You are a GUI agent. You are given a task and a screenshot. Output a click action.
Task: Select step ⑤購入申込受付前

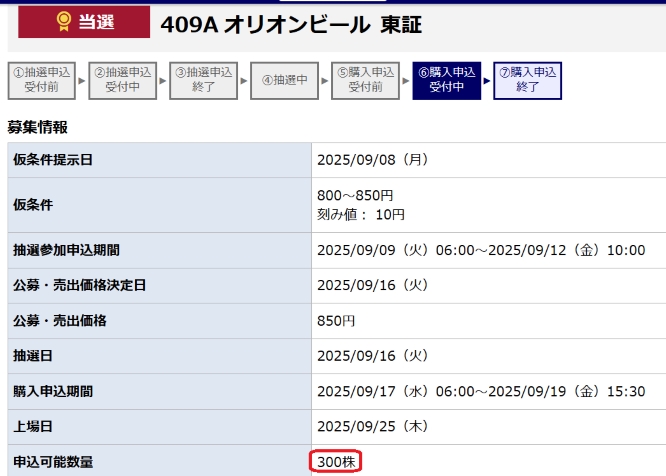(x=365, y=81)
